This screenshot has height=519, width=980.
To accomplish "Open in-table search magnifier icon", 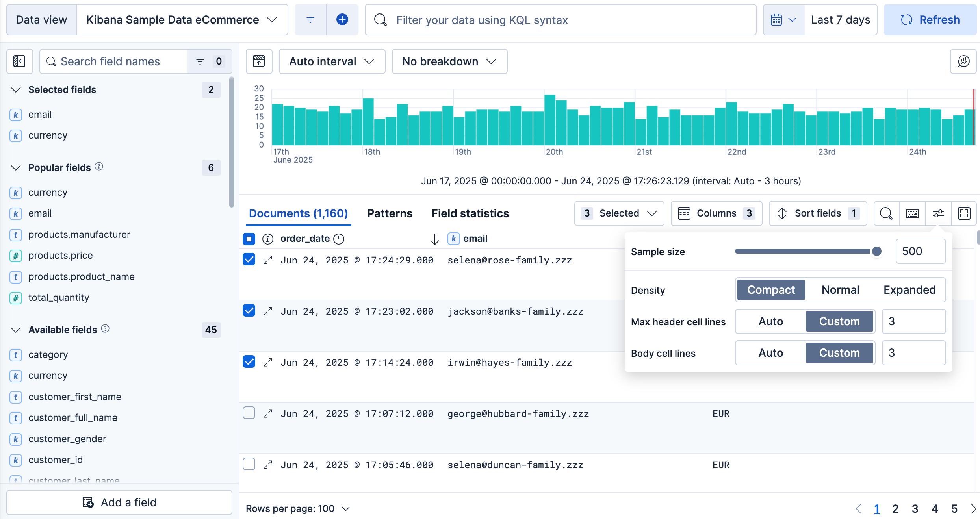I will pos(886,213).
